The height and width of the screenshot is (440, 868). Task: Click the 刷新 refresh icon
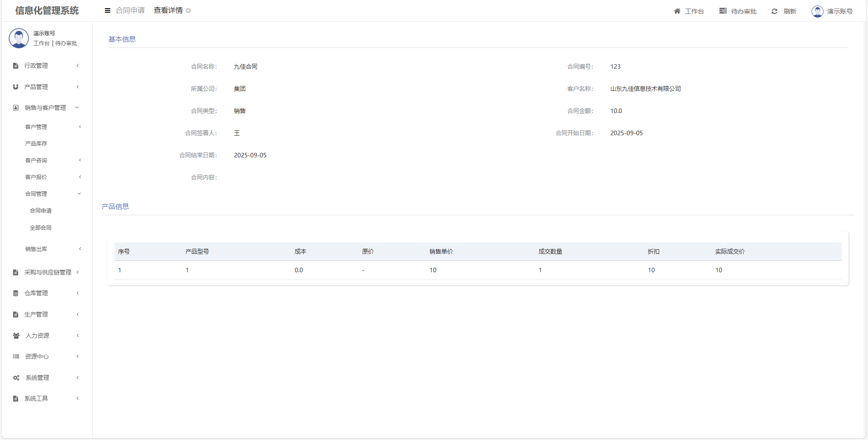[x=774, y=11]
